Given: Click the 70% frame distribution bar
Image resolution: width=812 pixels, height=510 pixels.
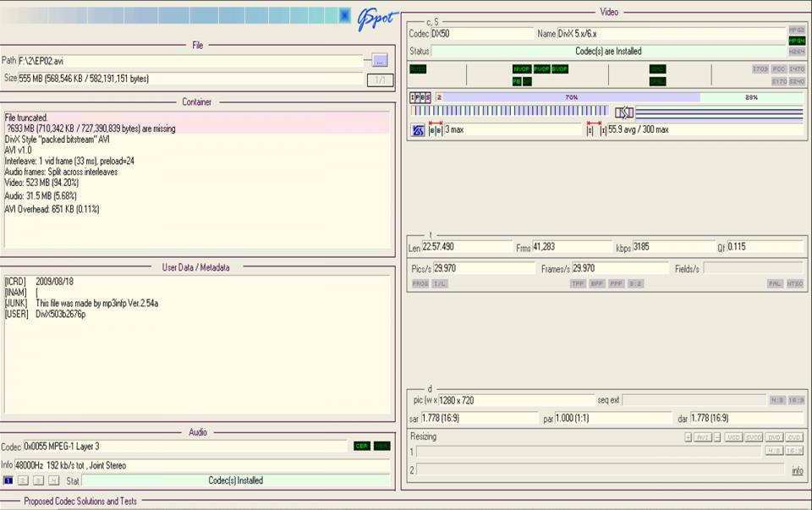Looking at the screenshot, I should [571, 97].
